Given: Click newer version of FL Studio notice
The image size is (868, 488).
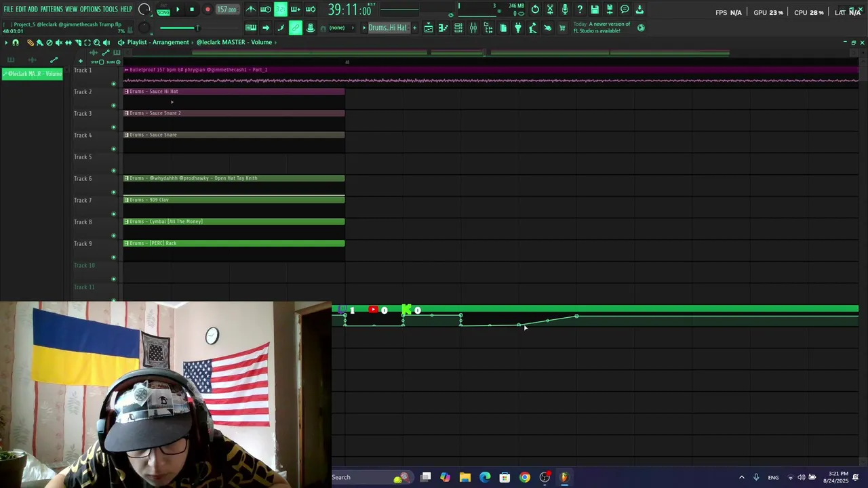Looking at the screenshot, I should pyautogui.click(x=601, y=28).
